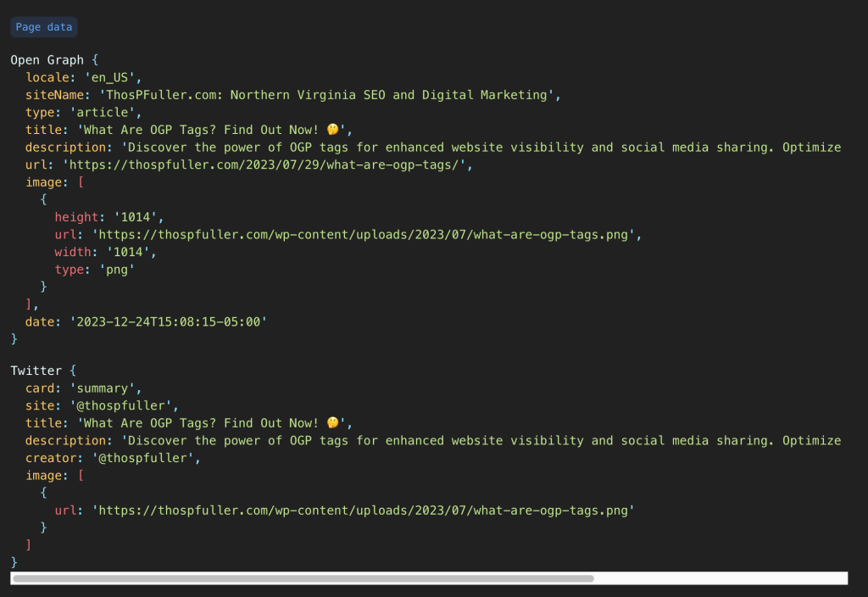The width and height of the screenshot is (868, 597).
Task: Click the 'creator' key
Action: point(51,458)
